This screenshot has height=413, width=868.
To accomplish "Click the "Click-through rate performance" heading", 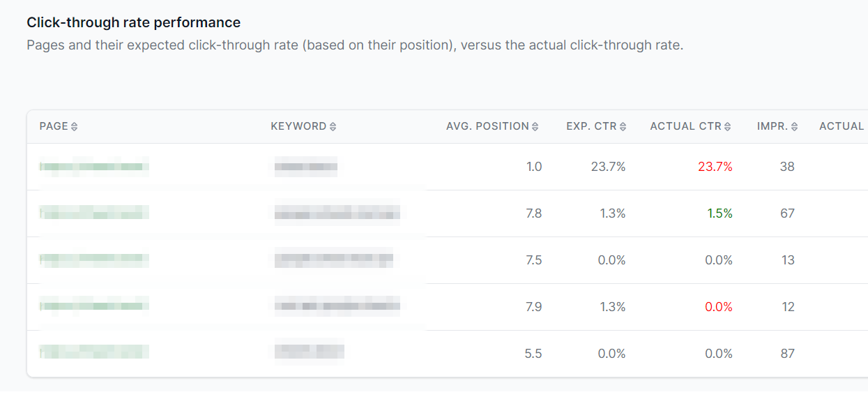I will (x=134, y=22).
